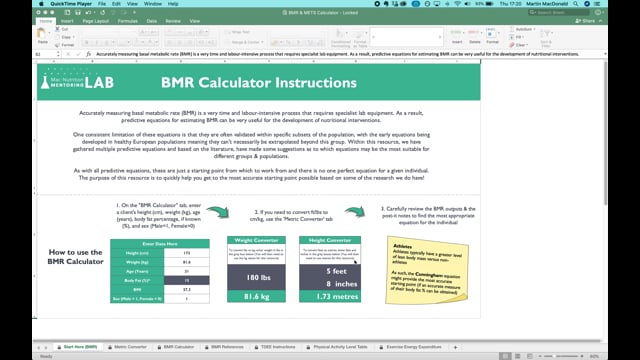This screenshot has width=640, height=360.
Task: Switch to BMR Calculator sheet tab
Action: pyautogui.click(x=176, y=347)
